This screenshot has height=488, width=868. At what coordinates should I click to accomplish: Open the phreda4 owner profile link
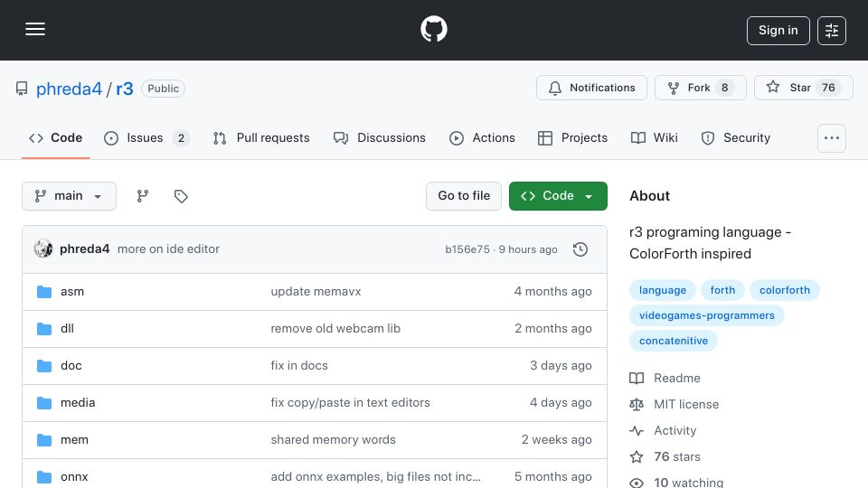pyautogui.click(x=70, y=89)
